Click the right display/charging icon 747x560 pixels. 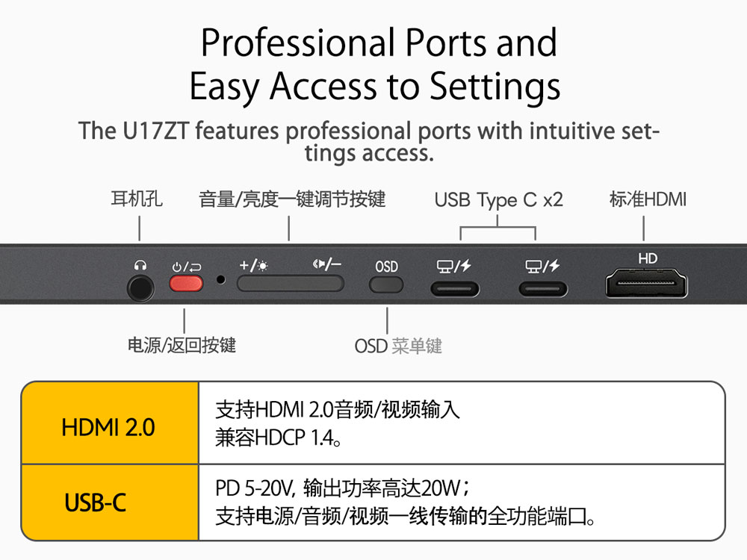tap(542, 266)
